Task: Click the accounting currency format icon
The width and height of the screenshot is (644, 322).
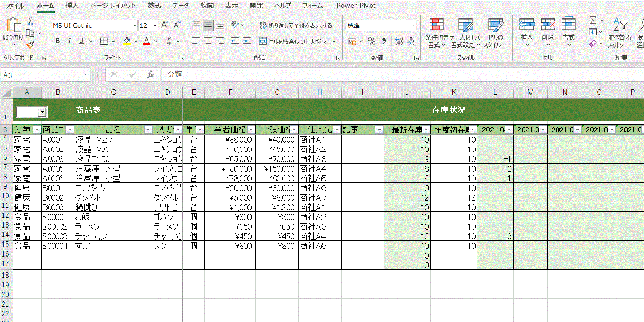Action: pyautogui.click(x=352, y=41)
